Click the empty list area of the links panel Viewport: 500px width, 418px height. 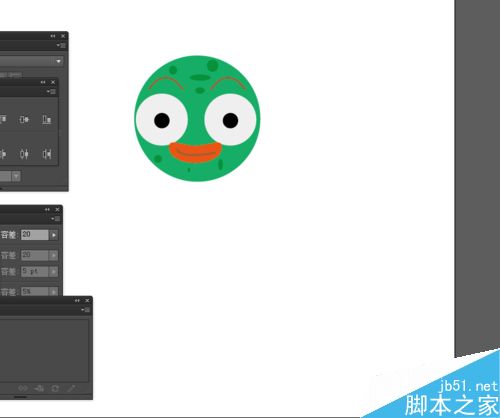tap(44, 350)
